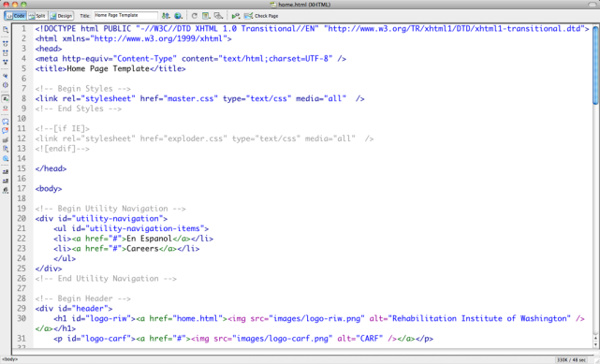Click the meta Content-Type line

pos(191,59)
